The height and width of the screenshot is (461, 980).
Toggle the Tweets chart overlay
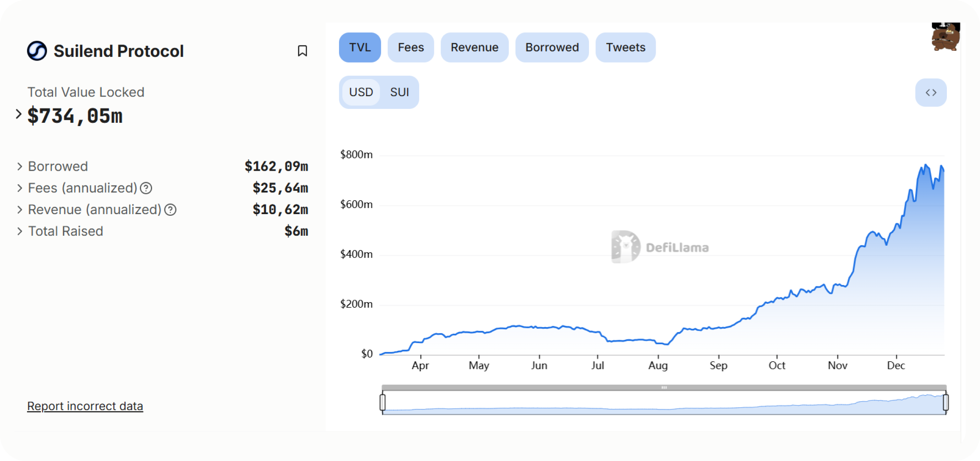(x=625, y=47)
